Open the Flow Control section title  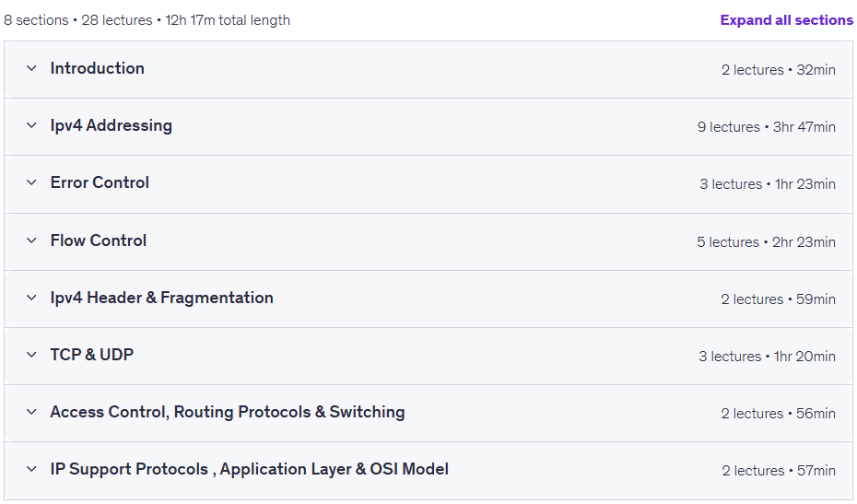(99, 240)
